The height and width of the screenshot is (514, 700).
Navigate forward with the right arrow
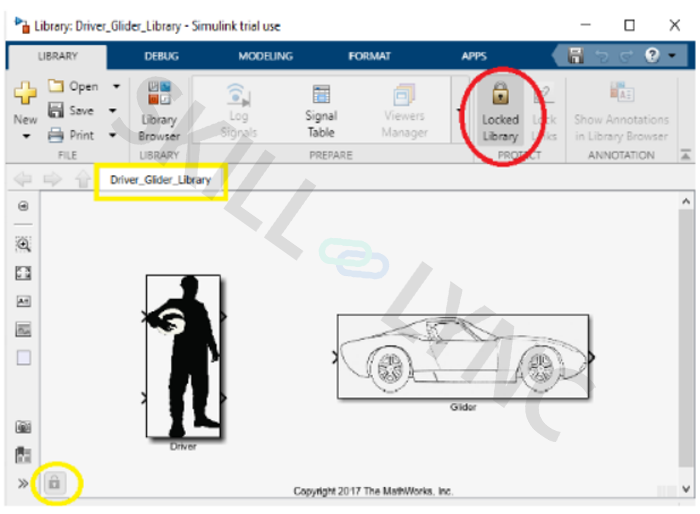click(x=52, y=180)
